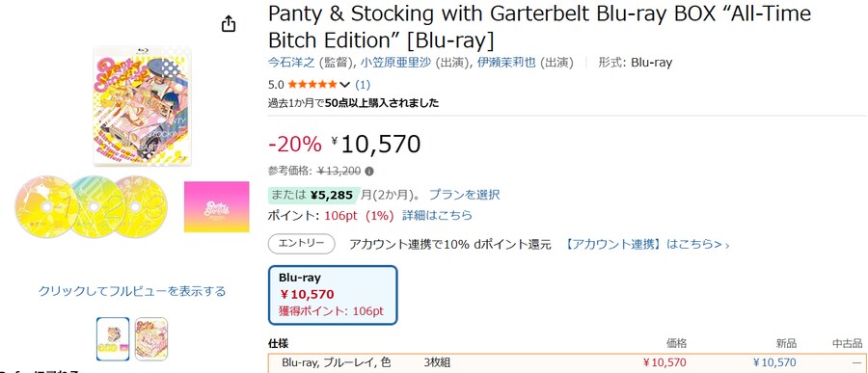Select the Blu-ray format option box
The width and height of the screenshot is (868, 373).
pyautogui.click(x=333, y=295)
